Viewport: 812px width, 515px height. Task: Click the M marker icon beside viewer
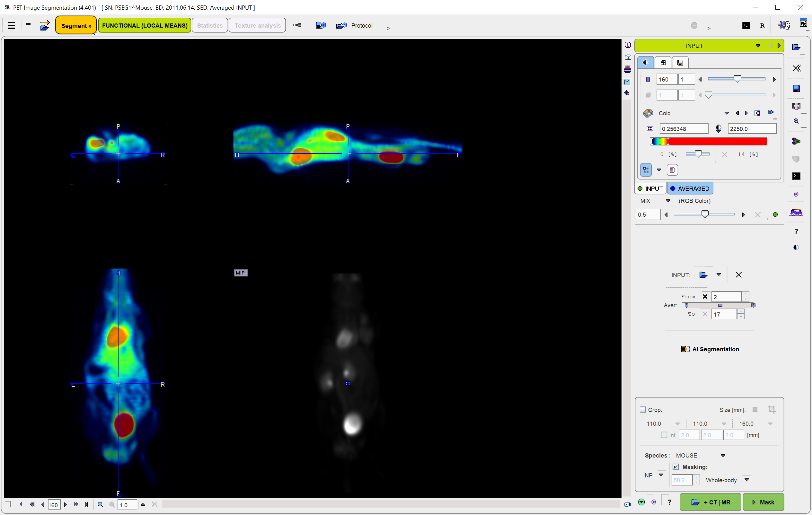tap(627, 82)
